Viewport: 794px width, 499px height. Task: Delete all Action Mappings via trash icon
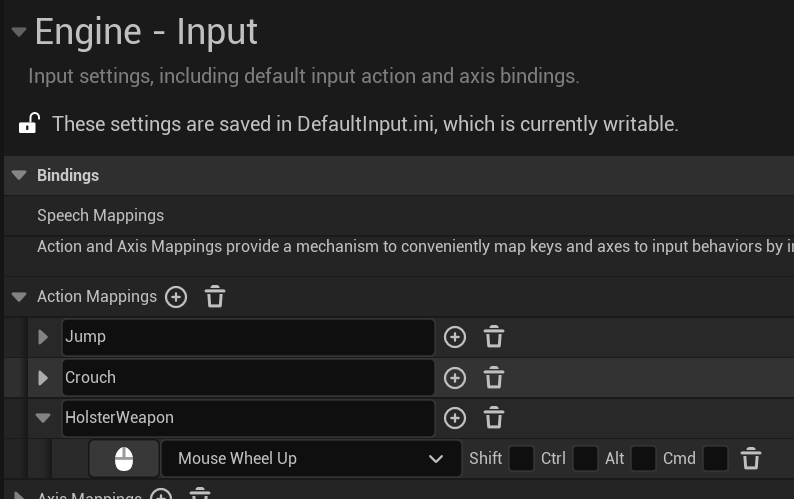coord(215,297)
